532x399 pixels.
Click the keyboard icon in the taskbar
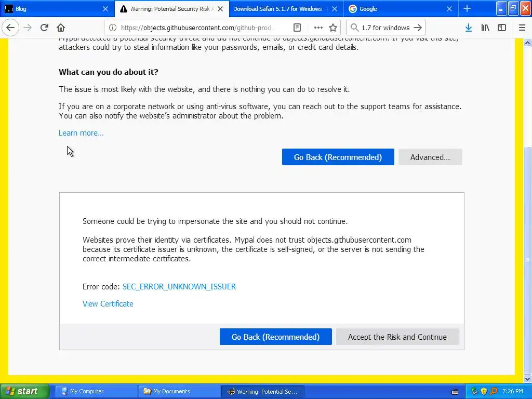pos(455,392)
